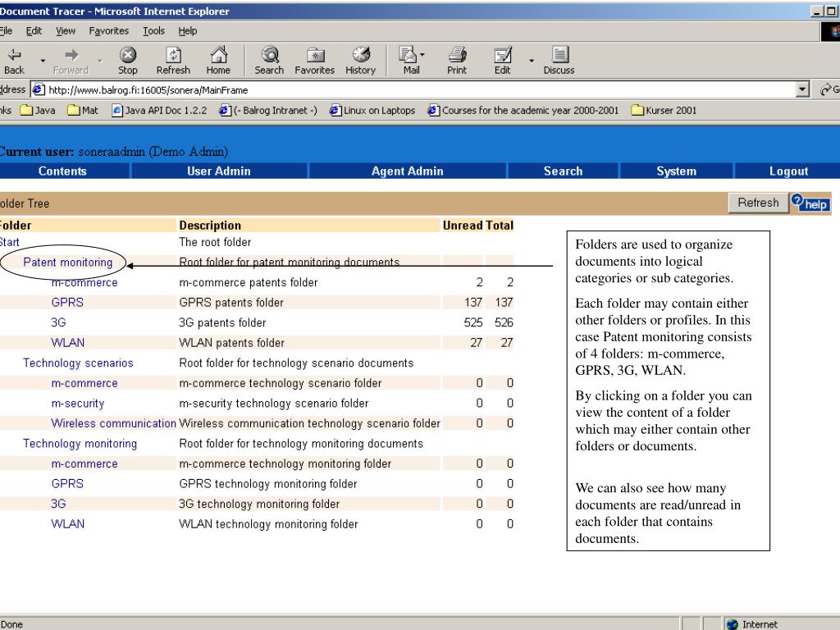Open Courses for the academic year bookmark
This screenshot has height=630, width=840.
coord(523,111)
